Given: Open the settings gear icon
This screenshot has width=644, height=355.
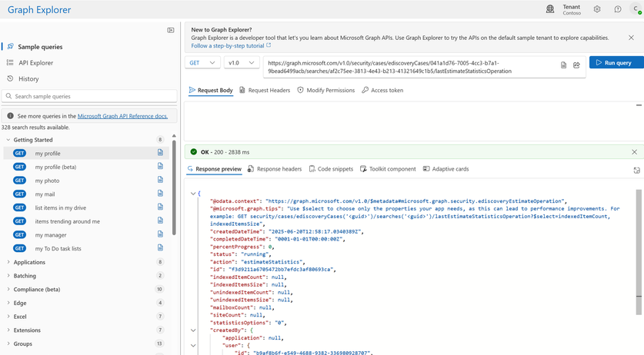Looking at the screenshot, I should [597, 9].
